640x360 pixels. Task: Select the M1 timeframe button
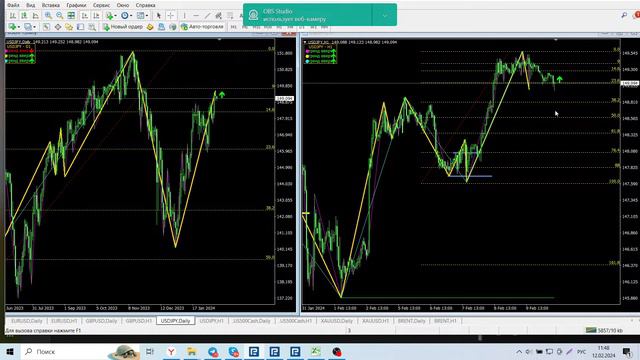(233, 27)
